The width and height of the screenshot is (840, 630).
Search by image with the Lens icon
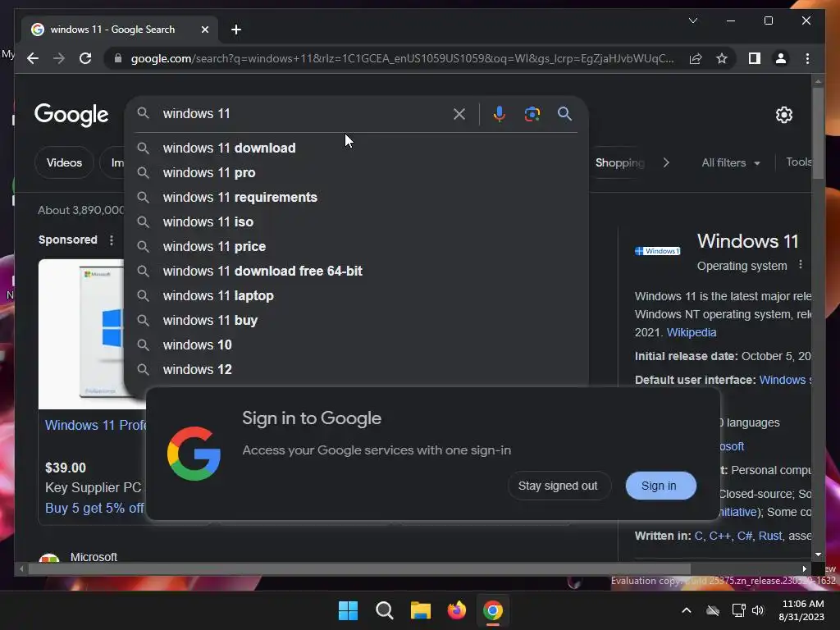[532, 113]
